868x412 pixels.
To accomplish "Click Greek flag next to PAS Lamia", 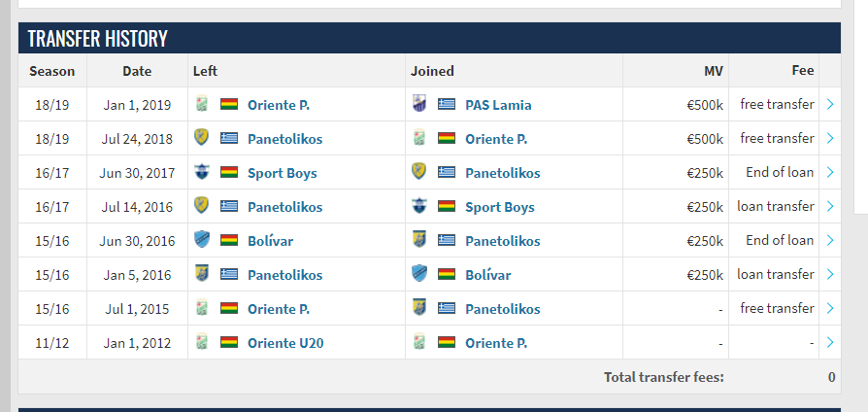I will pyautogui.click(x=447, y=105).
